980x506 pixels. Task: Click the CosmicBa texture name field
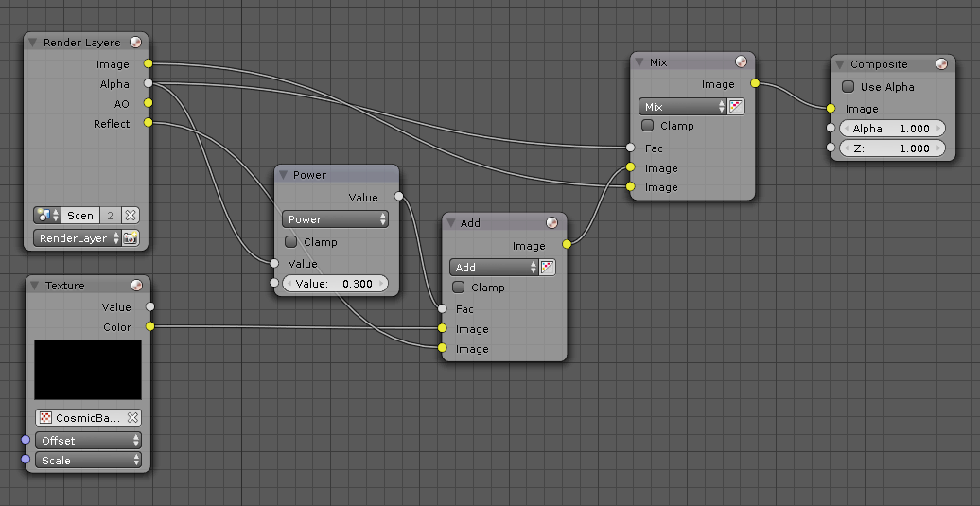(x=88, y=418)
